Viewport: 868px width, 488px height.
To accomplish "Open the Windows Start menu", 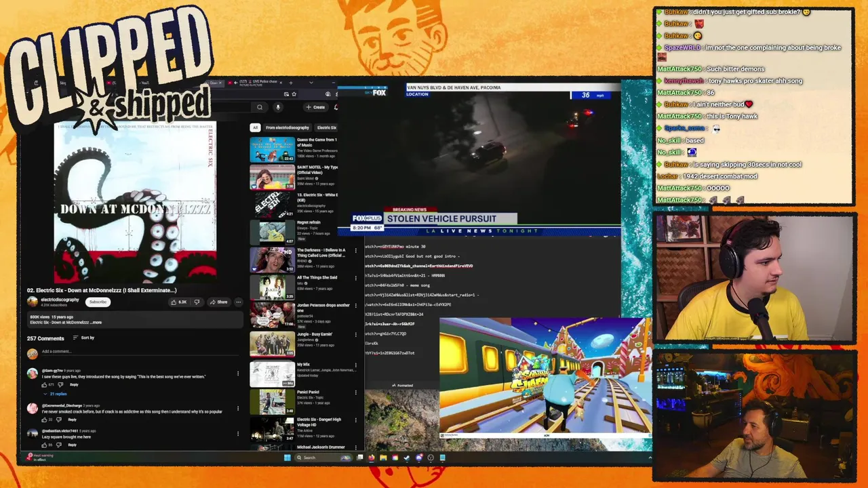I will (288, 457).
